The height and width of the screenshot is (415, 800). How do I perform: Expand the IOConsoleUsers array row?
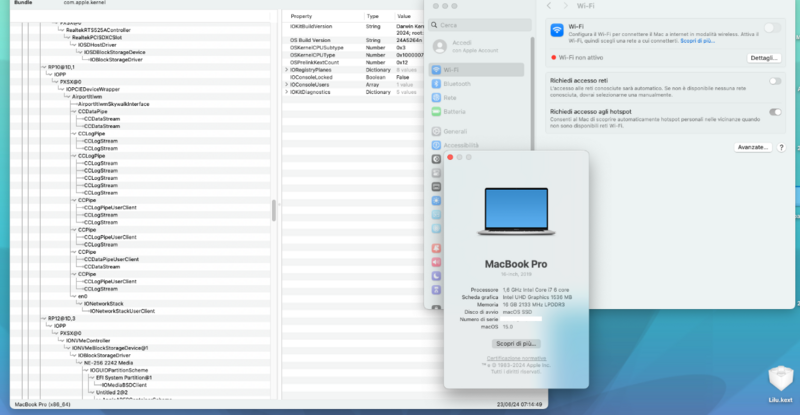(x=286, y=84)
